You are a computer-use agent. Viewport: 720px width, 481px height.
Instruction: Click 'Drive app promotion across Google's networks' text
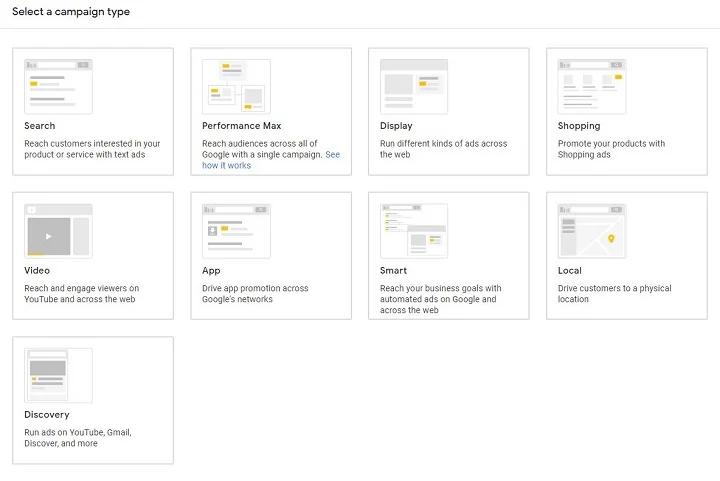coord(255,294)
